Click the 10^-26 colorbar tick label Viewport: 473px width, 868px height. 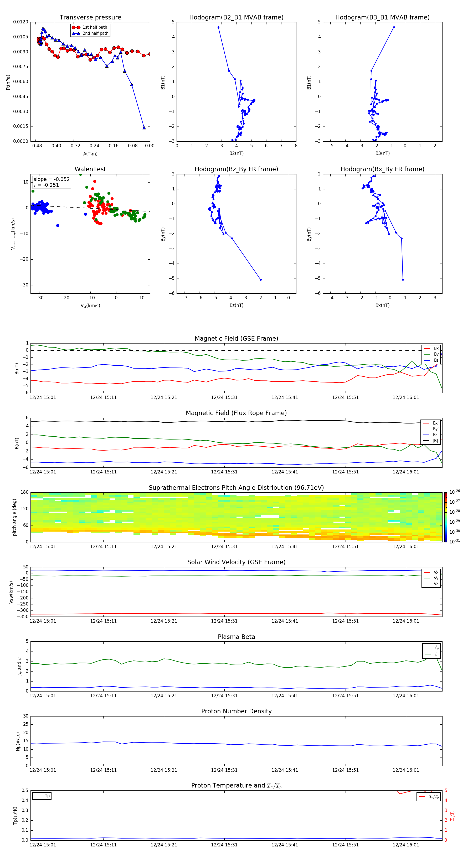tap(455, 492)
